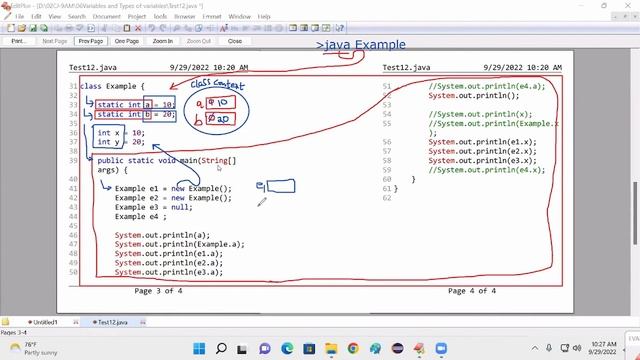Click the Set Font 'A' toolbar icon
This screenshot has width=640, height=360.
(x=224, y=28)
